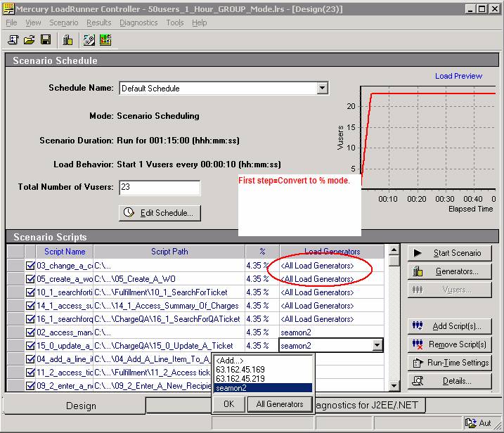Uncheck the 02_access_man script checkbox
504x433 pixels.
coord(30,332)
